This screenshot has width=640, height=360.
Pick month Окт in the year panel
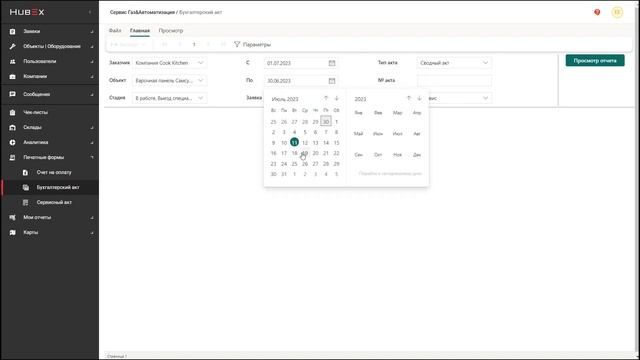pos(378,155)
